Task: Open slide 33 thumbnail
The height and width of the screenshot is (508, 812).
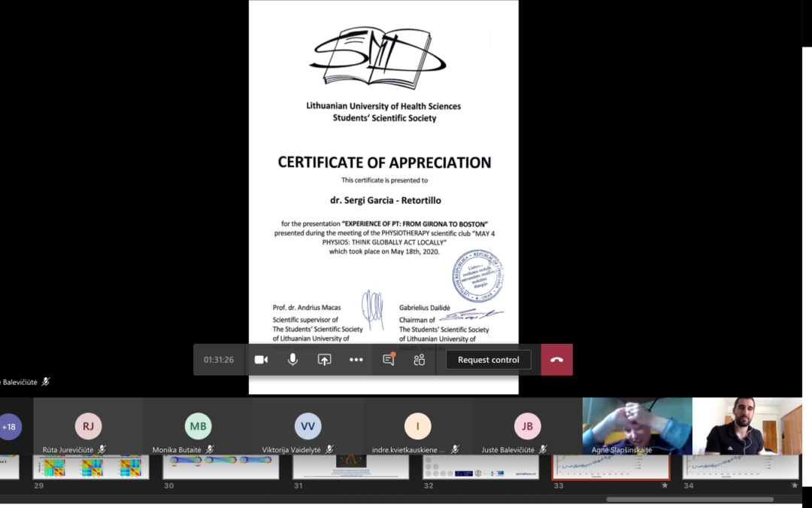Action: 611,467
